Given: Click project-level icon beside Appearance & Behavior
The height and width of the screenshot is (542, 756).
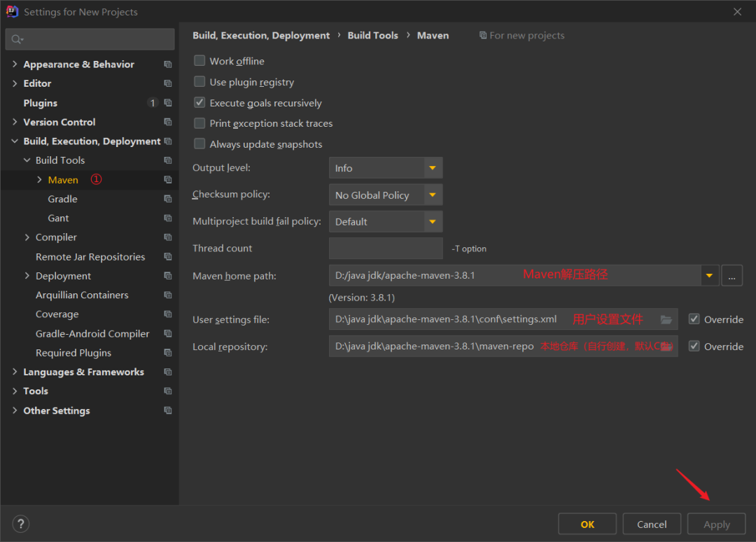Looking at the screenshot, I should [x=168, y=64].
